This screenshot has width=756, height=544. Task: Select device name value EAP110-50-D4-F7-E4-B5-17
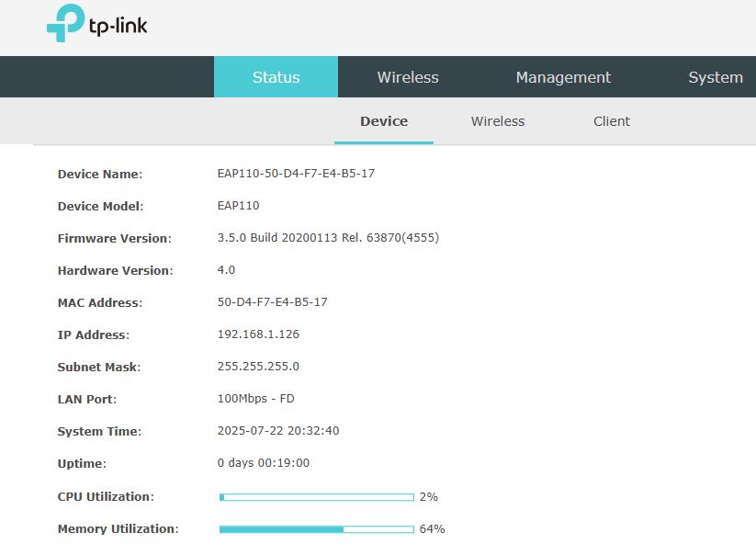click(x=296, y=173)
